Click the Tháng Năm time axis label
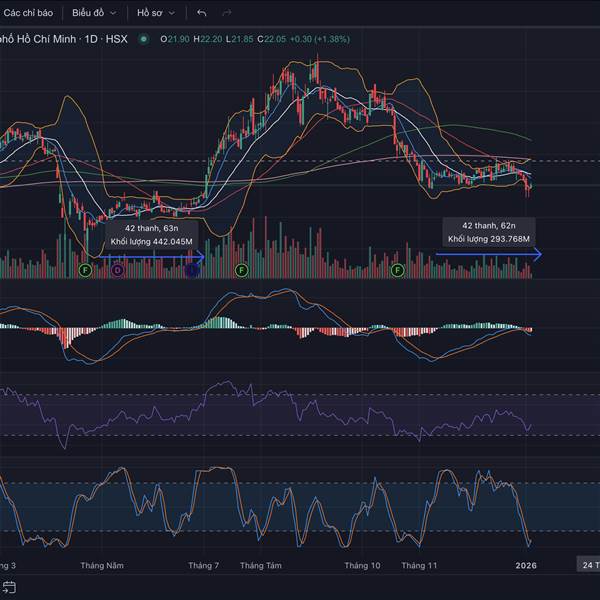The width and height of the screenshot is (600, 600). (x=102, y=565)
